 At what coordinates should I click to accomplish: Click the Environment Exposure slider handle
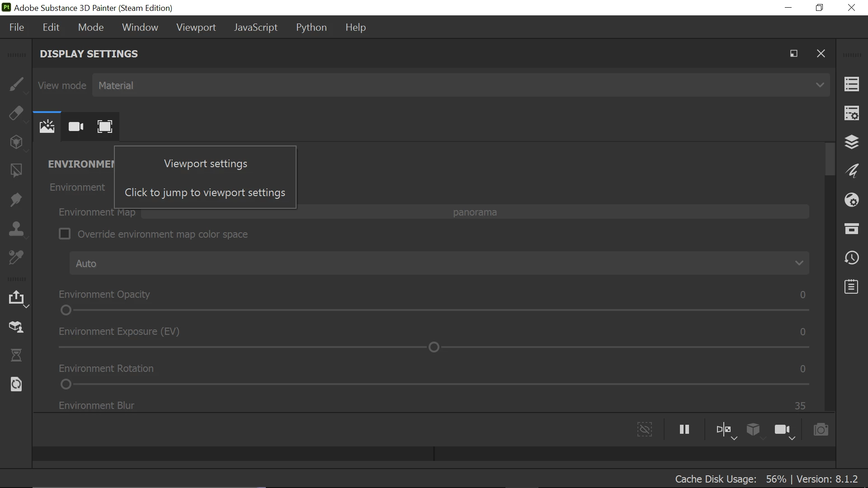point(434,347)
